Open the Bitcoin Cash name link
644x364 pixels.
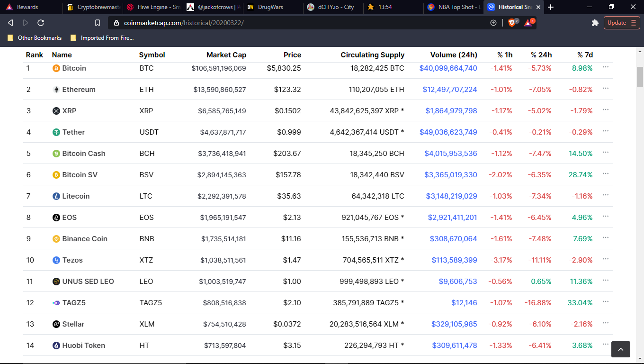point(84,154)
